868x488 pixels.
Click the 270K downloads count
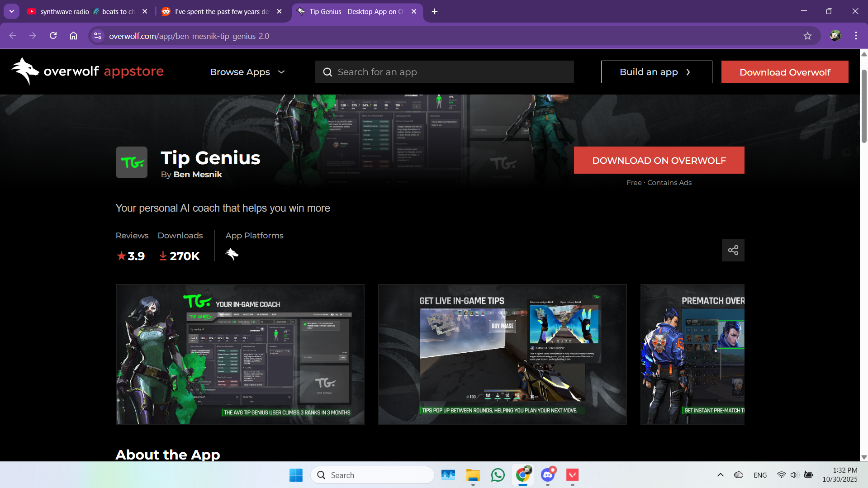pos(180,256)
